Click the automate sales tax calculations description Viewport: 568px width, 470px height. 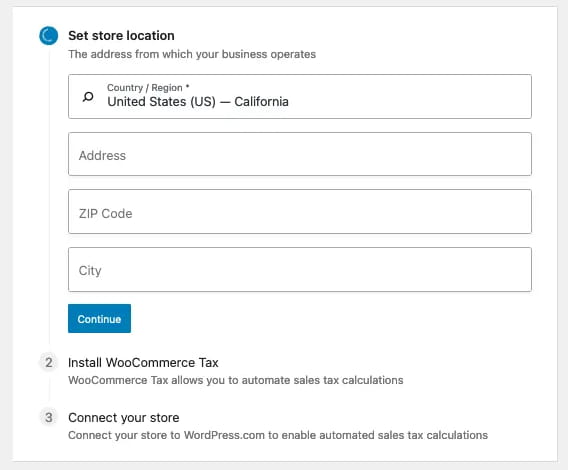pyautogui.click(x=235, y=380)
